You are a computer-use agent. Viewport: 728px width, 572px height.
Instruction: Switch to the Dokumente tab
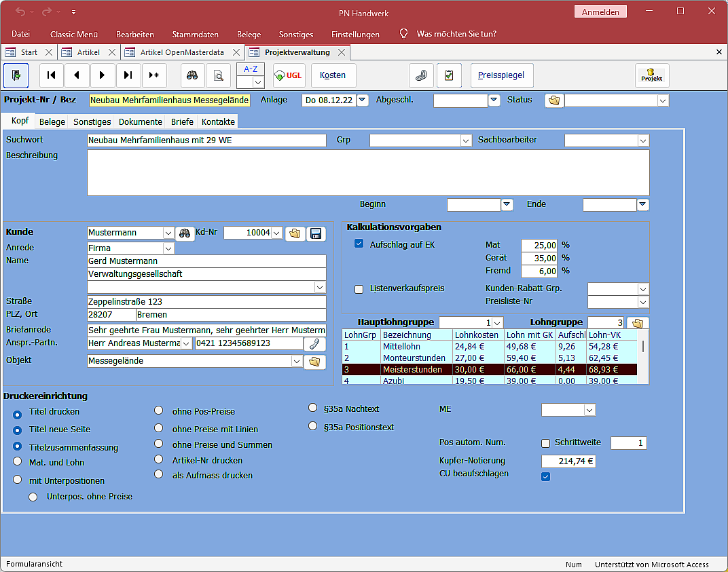(x=141, y=122)
